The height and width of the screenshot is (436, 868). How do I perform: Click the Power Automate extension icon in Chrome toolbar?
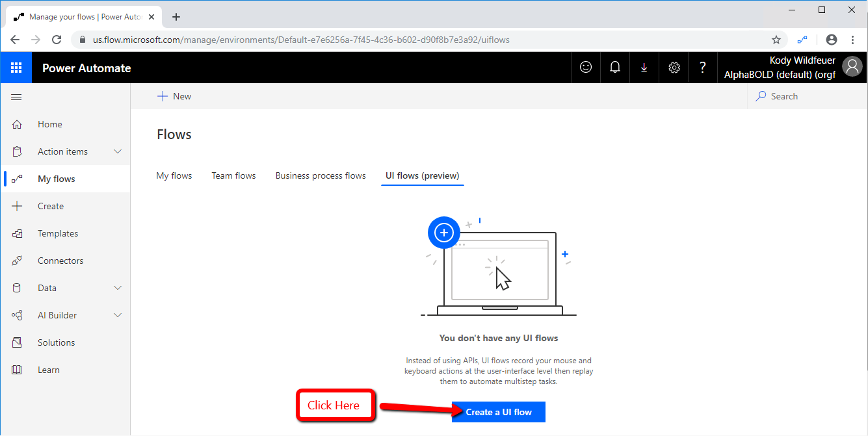[802, 40]
